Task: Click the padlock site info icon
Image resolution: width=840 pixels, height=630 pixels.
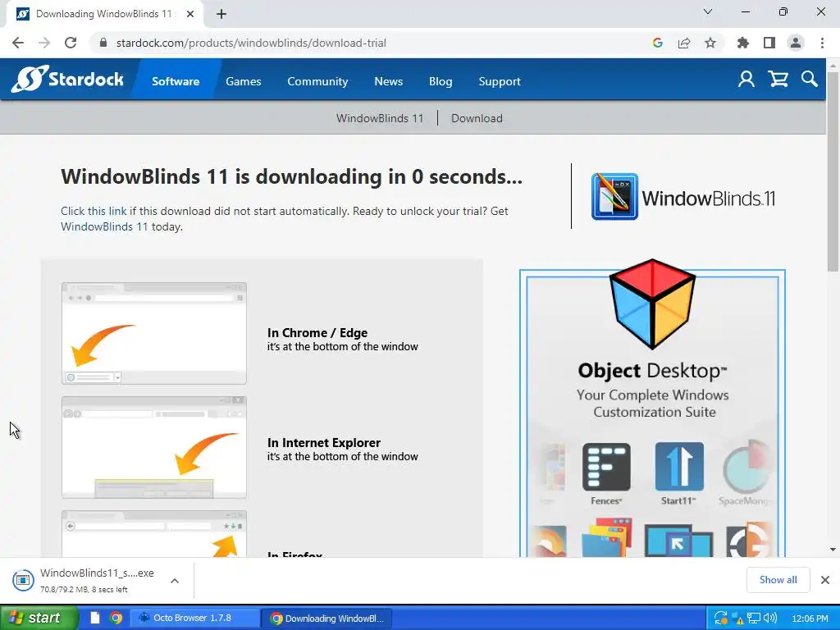Action: (104, 43)
